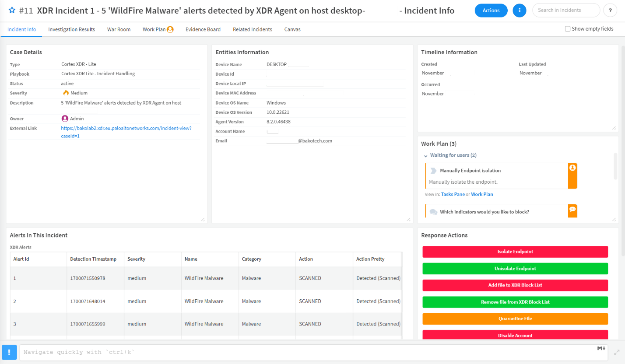This screenshot has height=364, width=625.
Task: Click the '@bakotech.com' email value
Action: pos(315,141)
